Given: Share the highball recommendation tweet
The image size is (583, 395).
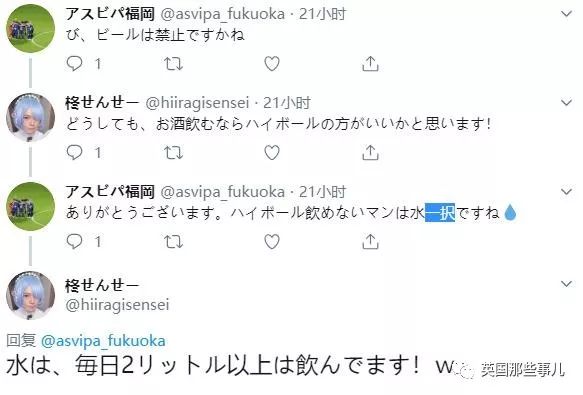Looking at the screenshot, I should pos(370,152).
